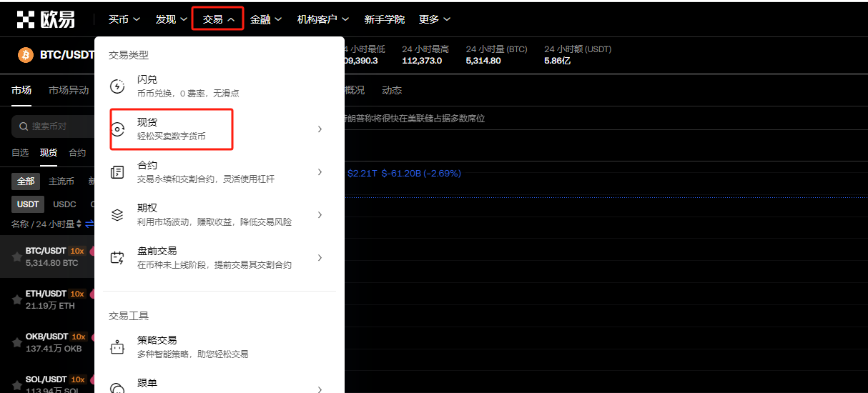Expand the 现货 submenu chevron
Screen dimensions: 868x393
[320, 129]
